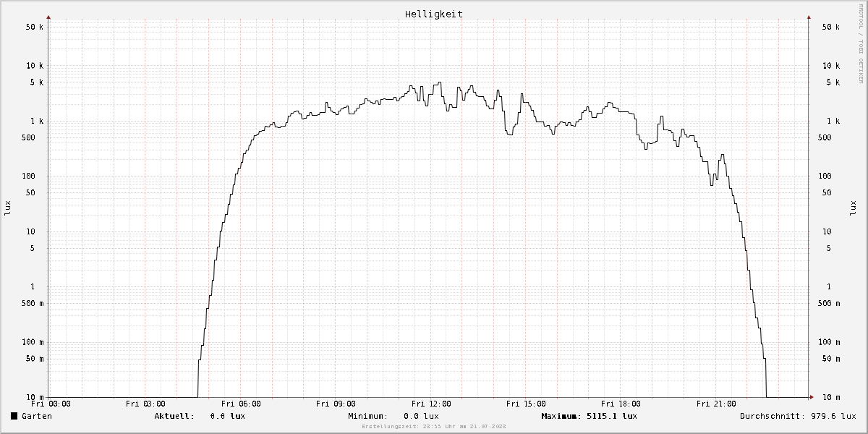Click the "Fri 12:00" time axis label
The width and height of the screenshot is (868, 434).
tap(431, 404)
